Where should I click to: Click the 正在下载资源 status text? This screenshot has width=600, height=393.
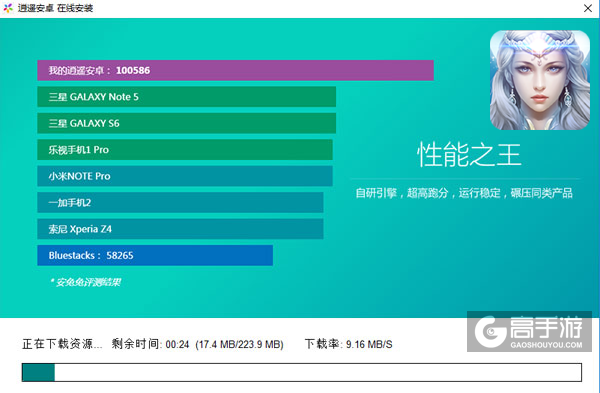pyautogui.click(x=62, y=344)
